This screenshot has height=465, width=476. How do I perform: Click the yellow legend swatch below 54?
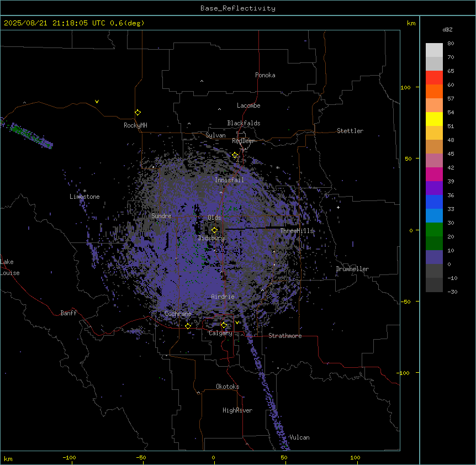[x=434, y=119]
